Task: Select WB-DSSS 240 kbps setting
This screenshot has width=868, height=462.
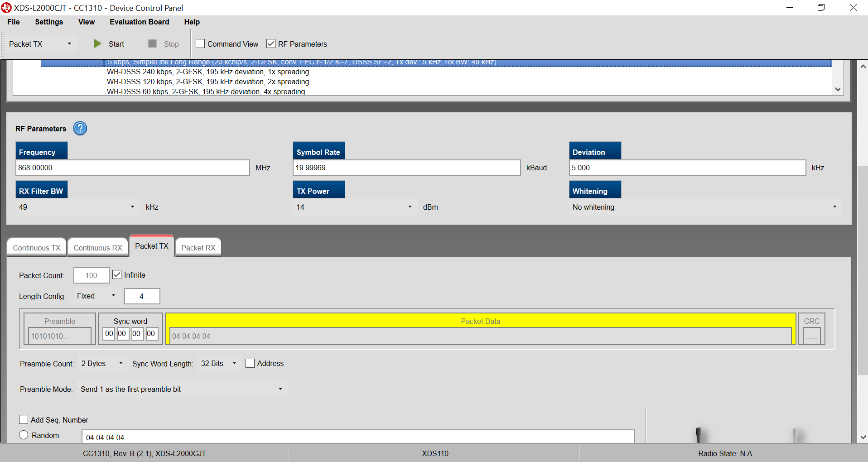Action: (208, 72)
